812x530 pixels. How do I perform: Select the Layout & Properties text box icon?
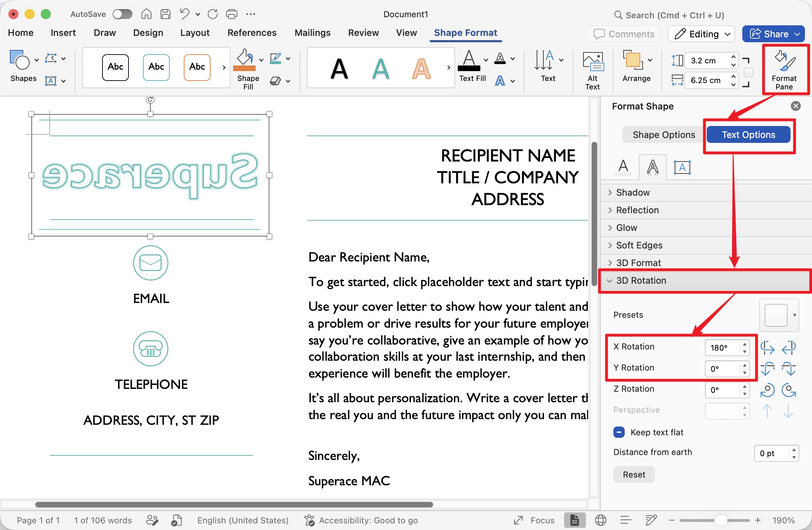tap(682, 167)
